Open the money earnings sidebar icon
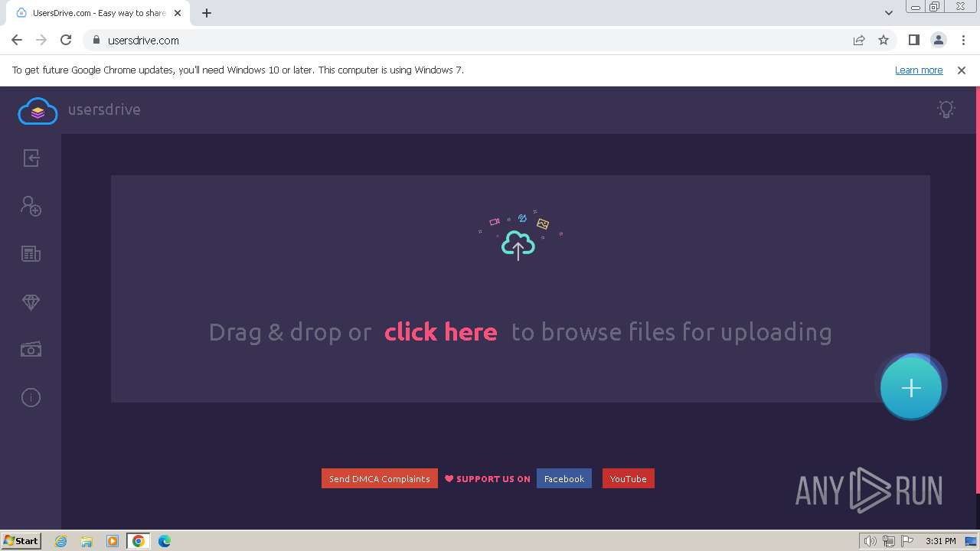The image size is (980, 551). (x=31, y=350)
